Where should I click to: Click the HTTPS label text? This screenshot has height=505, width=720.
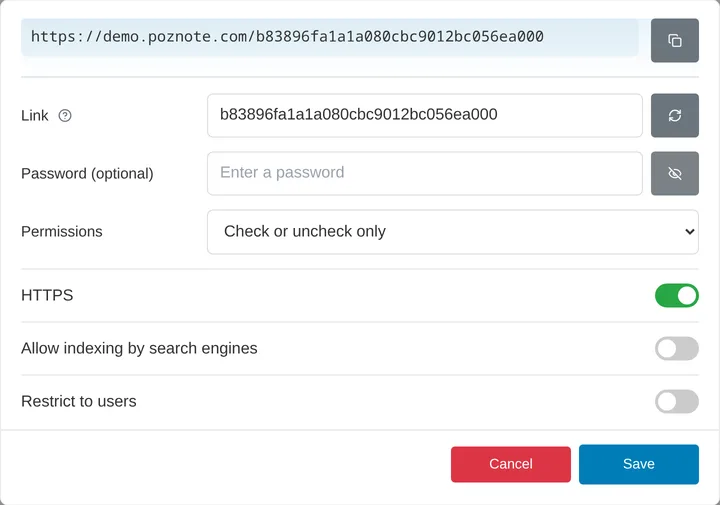point(47,295)
